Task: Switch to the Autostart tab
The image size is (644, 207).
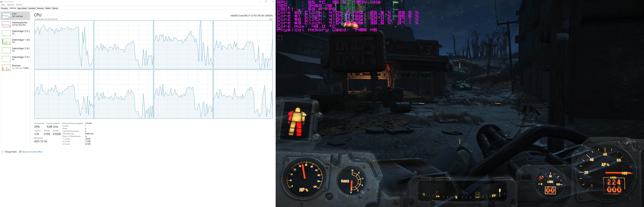Action: tap(32, 8)
